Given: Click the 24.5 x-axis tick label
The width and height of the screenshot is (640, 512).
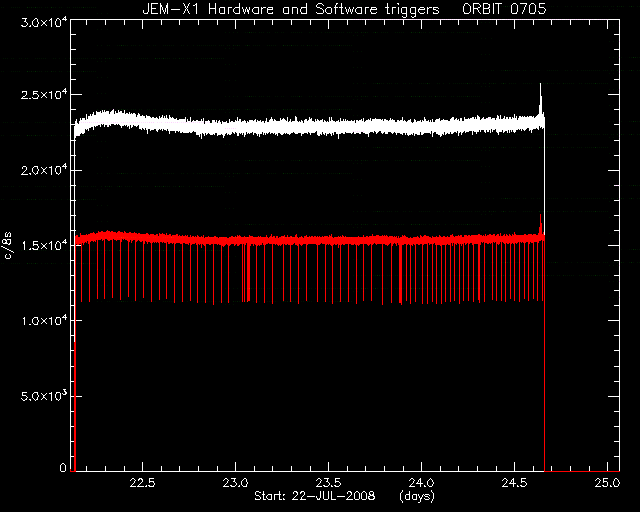Looking at the screenshot, I should click(514, 483).
